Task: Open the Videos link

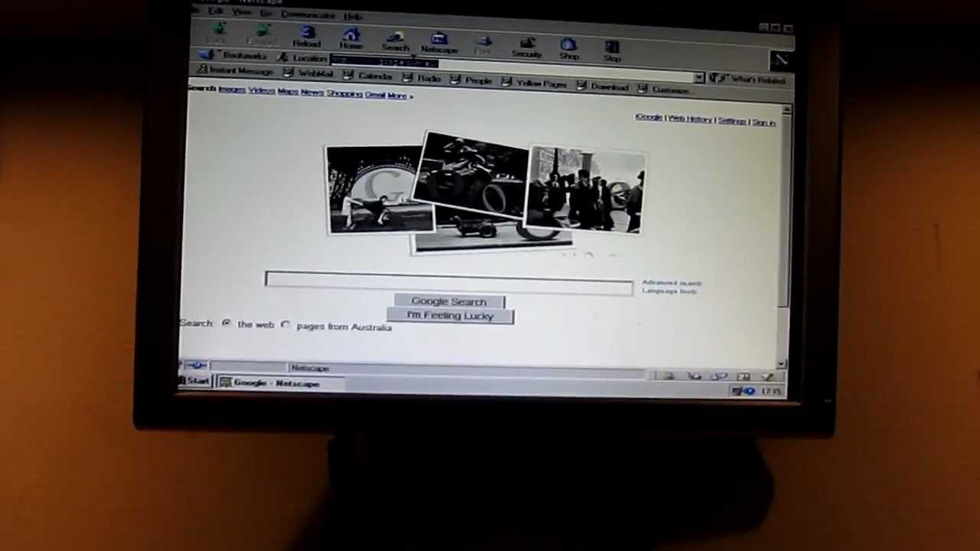Action: (261, 90)
